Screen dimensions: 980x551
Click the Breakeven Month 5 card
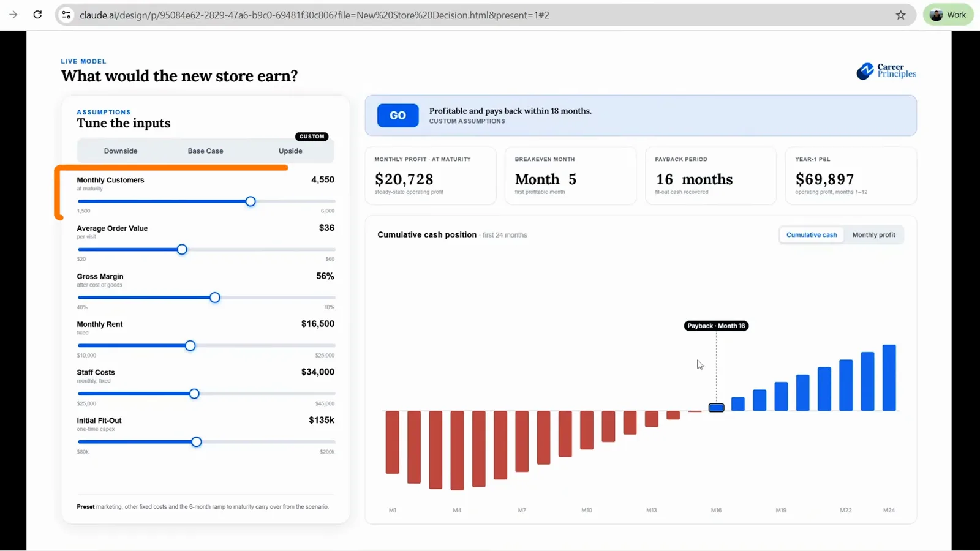571,175
